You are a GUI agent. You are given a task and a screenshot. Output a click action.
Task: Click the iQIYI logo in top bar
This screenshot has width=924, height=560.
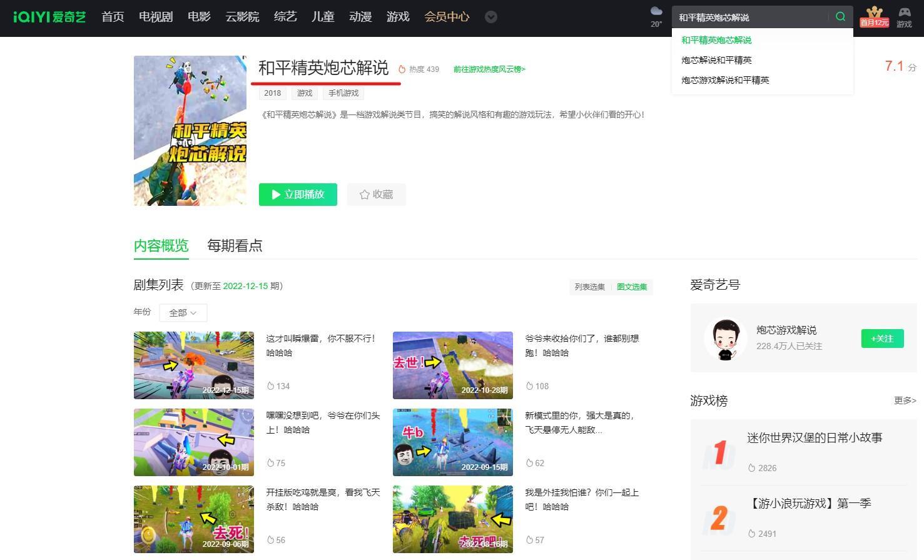point(49,17)
